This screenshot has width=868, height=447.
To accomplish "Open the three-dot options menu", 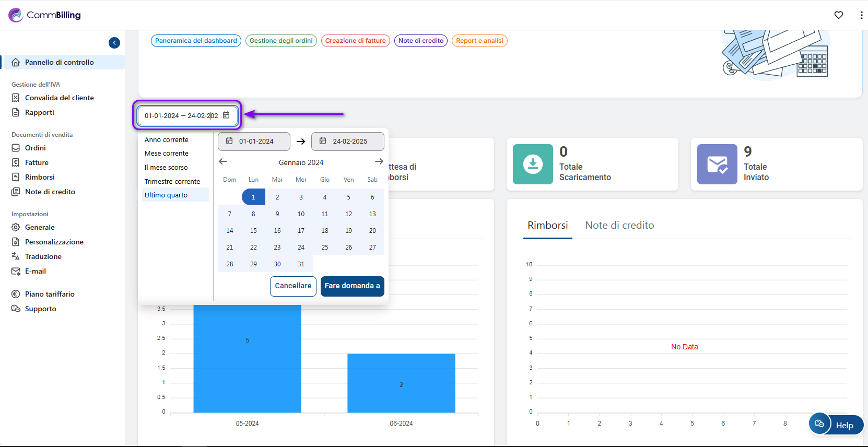I will (861, 15).
